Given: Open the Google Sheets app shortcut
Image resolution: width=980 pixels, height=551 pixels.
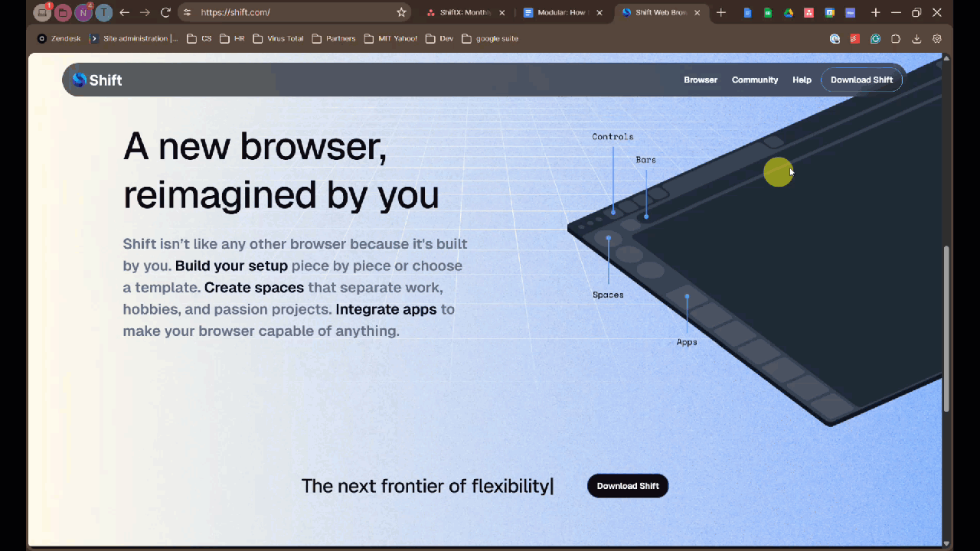Looking at the screenshot, I should [768, 12].
